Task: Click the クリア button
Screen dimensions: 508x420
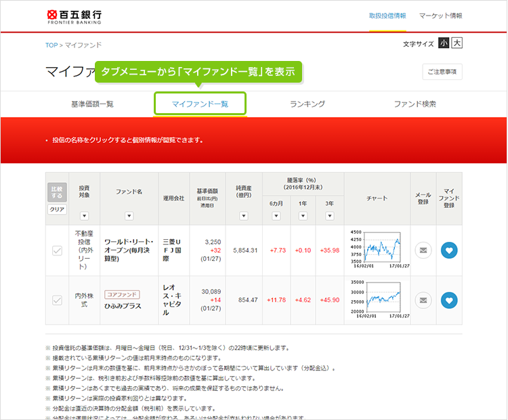Action: [57, 209]
